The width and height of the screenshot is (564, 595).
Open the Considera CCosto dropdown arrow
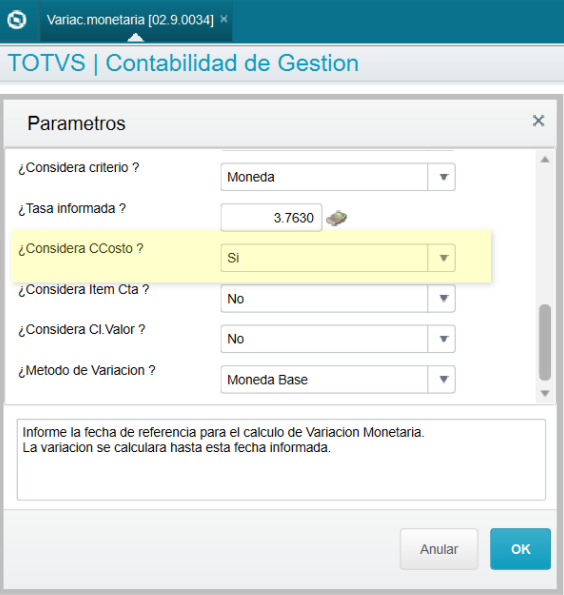[x=442, y=258]
